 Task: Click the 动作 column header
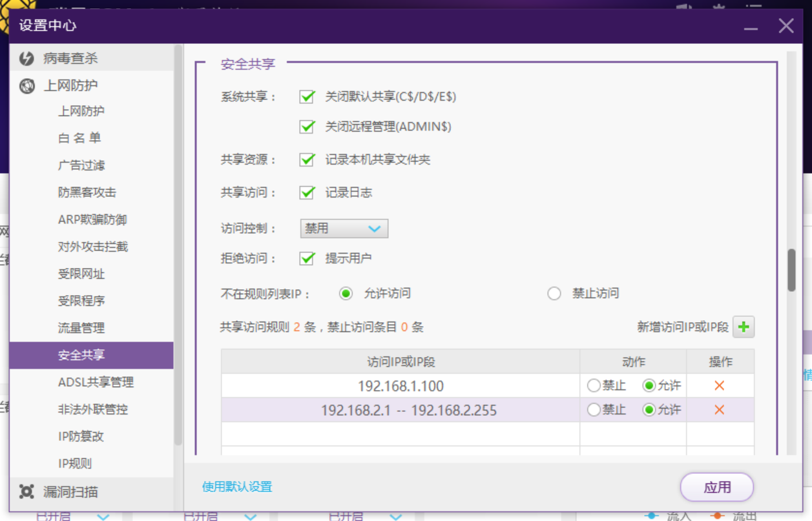[x=633, y=362]
